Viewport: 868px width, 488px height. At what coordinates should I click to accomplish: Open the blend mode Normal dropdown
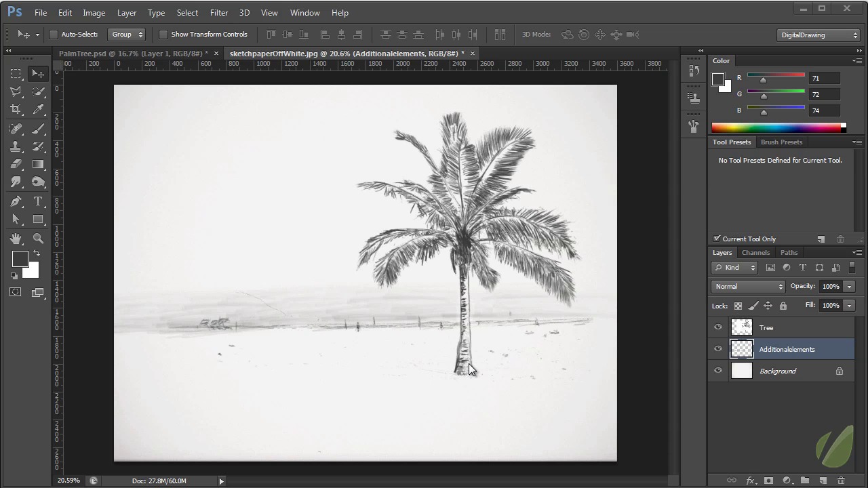tap(748, 286)
